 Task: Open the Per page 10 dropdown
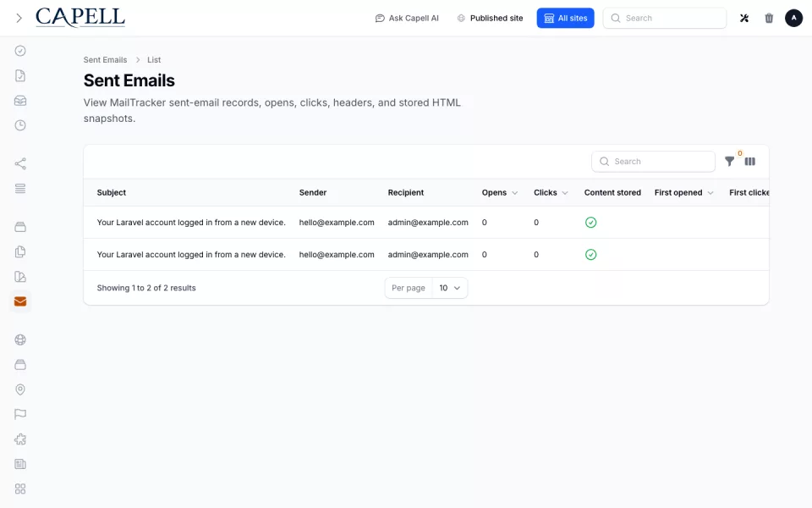coord(449,288)
